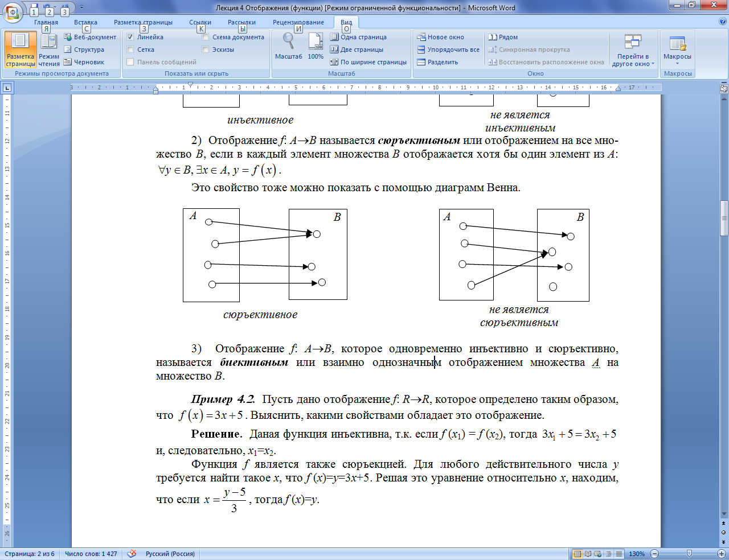This screenshot has height=560, width=729.
Task: Open the Разметка страницы ribbon tab
Action: click(143, 22)
